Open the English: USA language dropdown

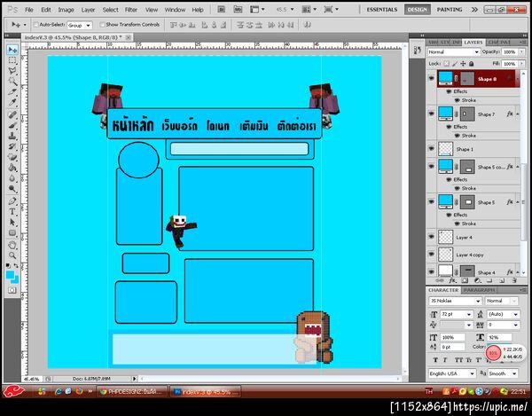pyautogui.click(x=452, y=373)
